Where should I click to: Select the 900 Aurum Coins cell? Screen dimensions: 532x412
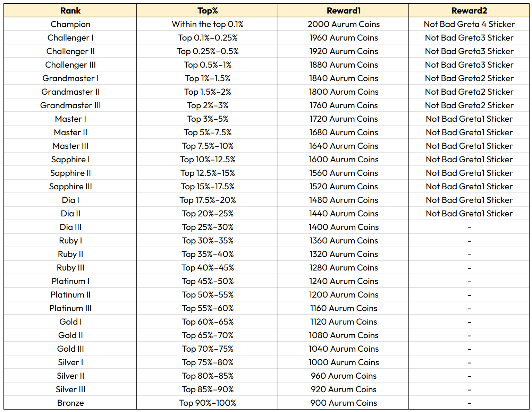[x=344, y=403]
